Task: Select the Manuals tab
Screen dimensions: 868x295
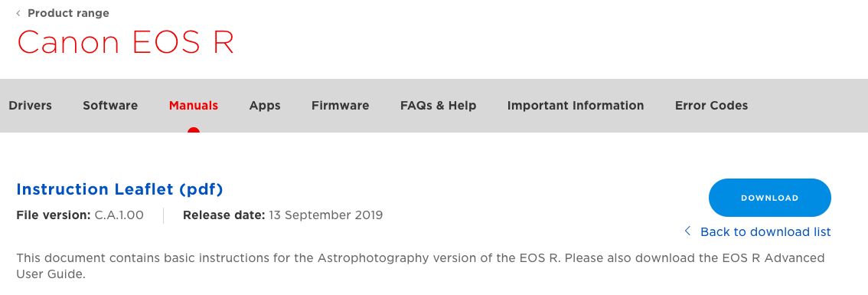Action: (x=194, y=106)
